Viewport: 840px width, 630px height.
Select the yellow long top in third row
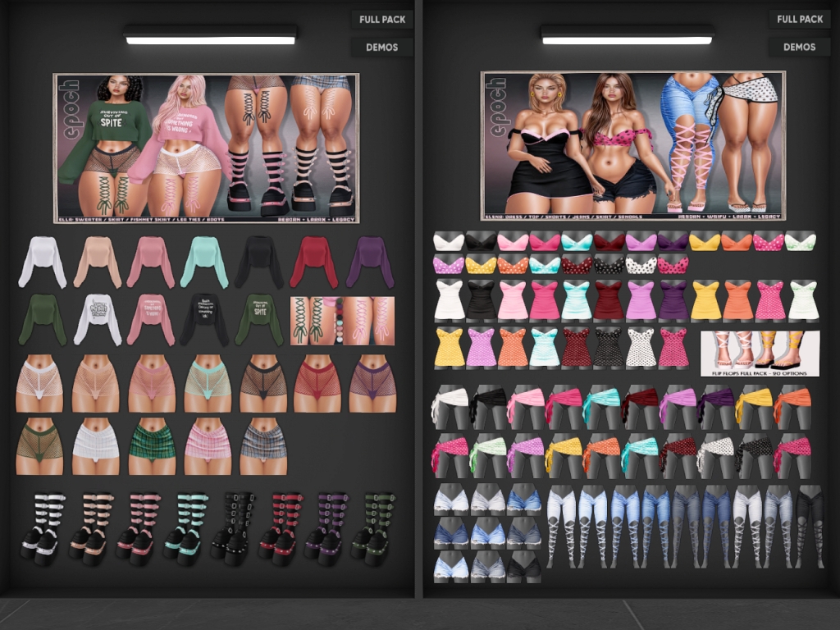(705, 301)
